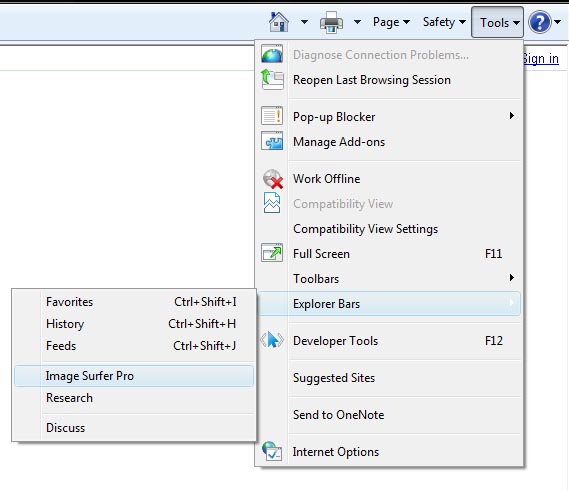Viewport: 569px width, 491px height.
Task: Click the Pop-up Blocker icon
Action: point(272,116)
